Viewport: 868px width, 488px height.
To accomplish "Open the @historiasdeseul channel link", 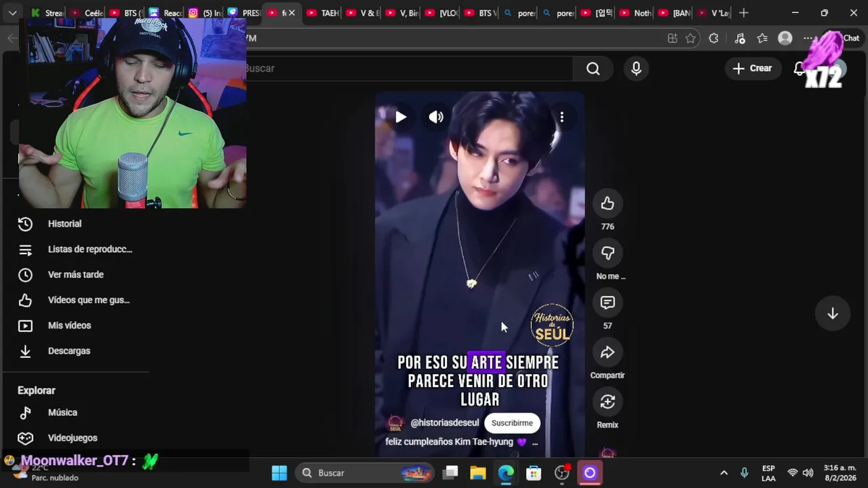I will tap(444, 423).
